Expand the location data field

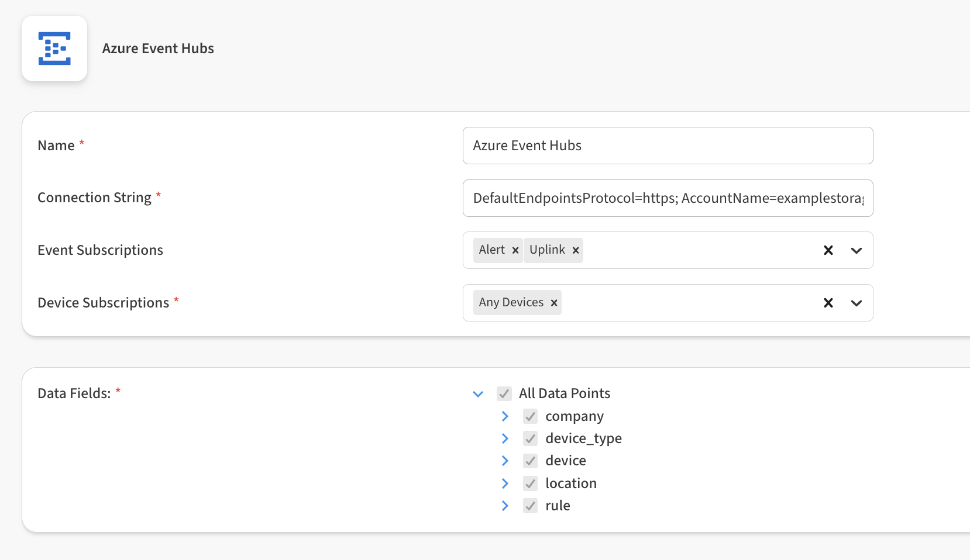pyautogui.click(x=505, y=483)
